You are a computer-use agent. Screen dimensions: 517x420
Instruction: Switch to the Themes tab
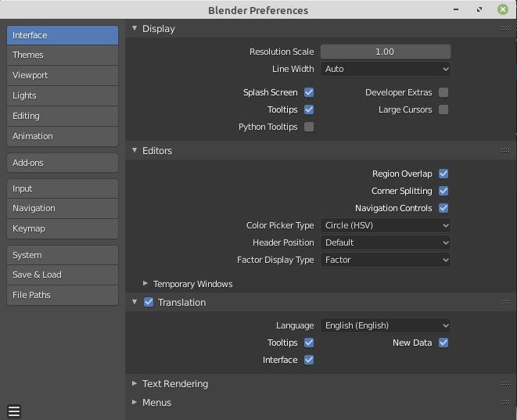pyautogui.click(x=63, y=55)
